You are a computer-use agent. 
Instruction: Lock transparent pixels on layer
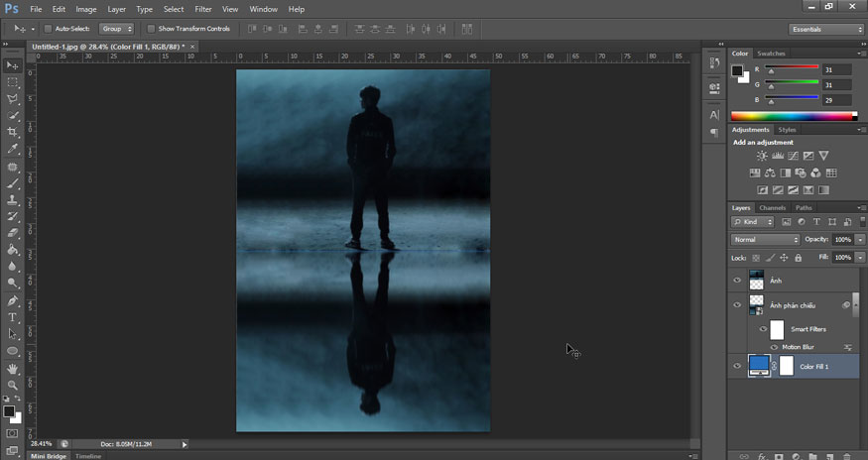pos(756,258)
